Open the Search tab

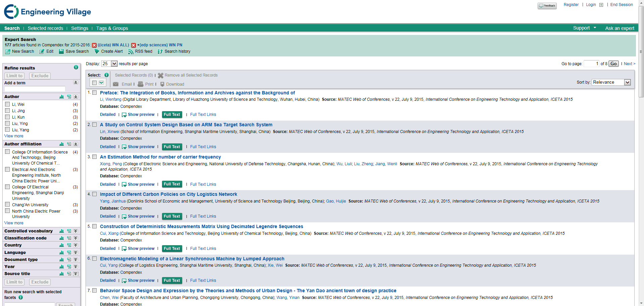[x=12, y=29]
